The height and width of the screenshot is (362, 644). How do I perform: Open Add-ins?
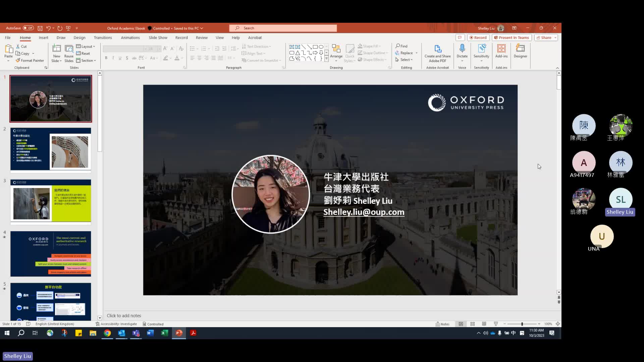501,51
